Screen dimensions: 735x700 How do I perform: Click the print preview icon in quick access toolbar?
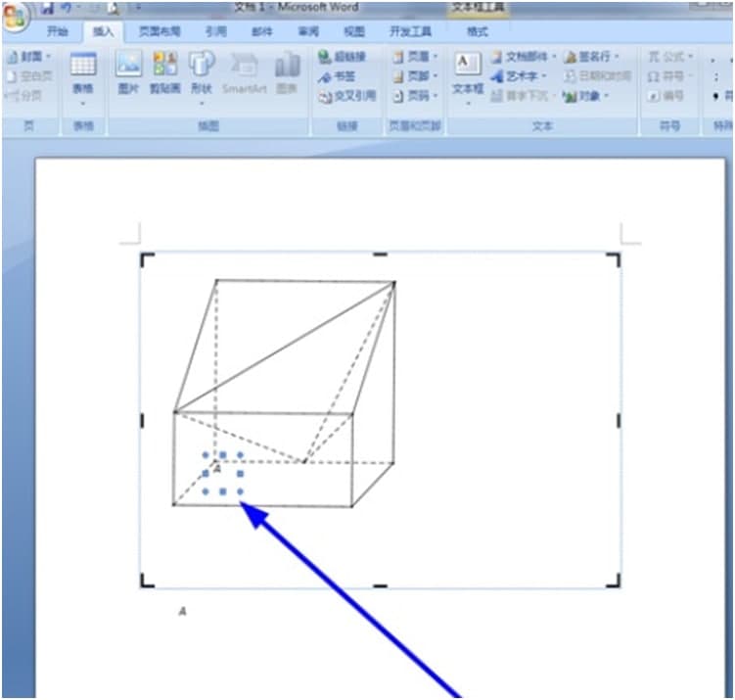(x=113, y=8)
